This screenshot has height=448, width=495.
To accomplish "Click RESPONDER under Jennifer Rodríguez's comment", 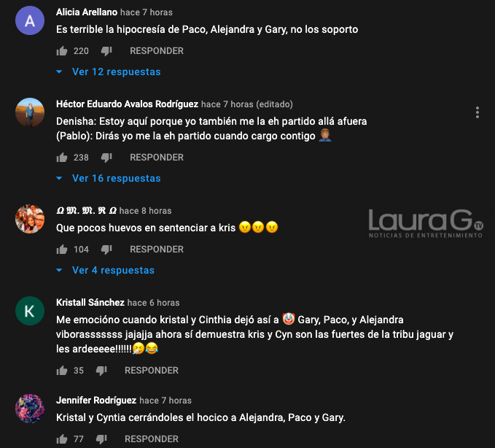I will point(152,439).
